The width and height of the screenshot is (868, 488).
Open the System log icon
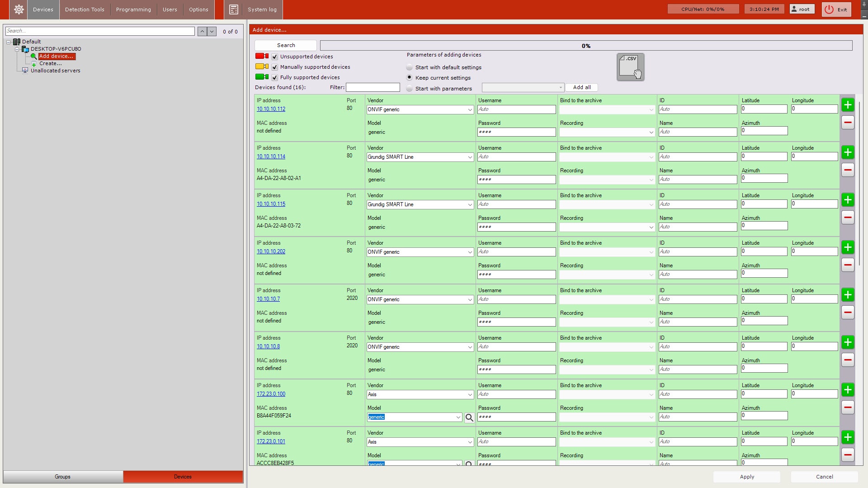coord(234,9)
